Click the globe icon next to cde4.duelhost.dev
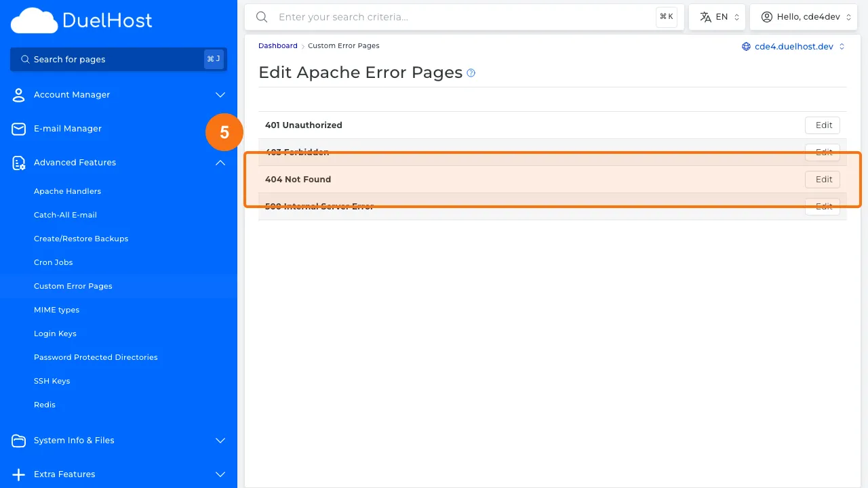 tap(747, 46)
